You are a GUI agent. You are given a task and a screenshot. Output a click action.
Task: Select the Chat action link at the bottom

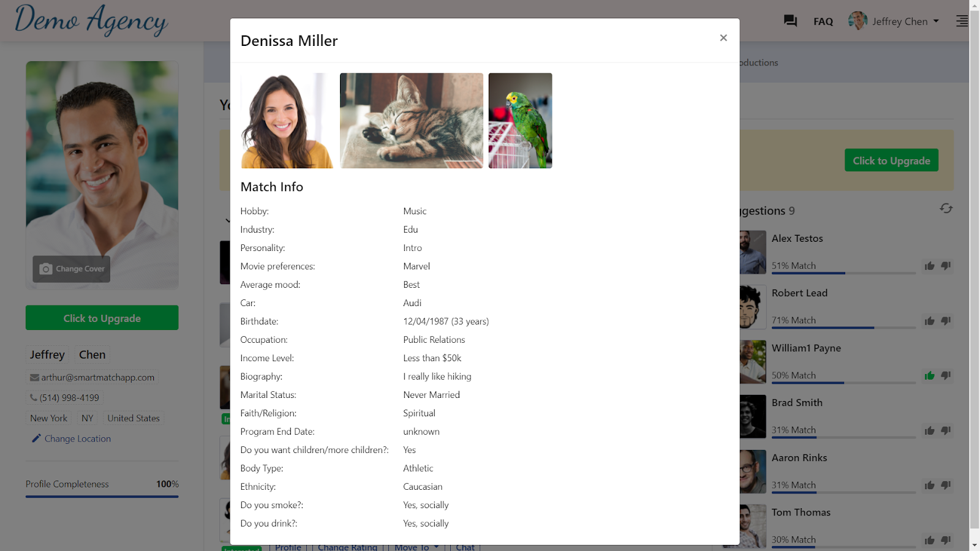click(x=465, y=547)
